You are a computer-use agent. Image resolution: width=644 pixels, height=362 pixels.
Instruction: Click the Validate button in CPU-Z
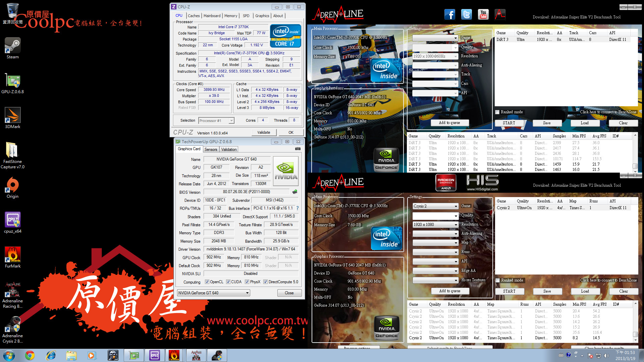[x=264, y=133]
